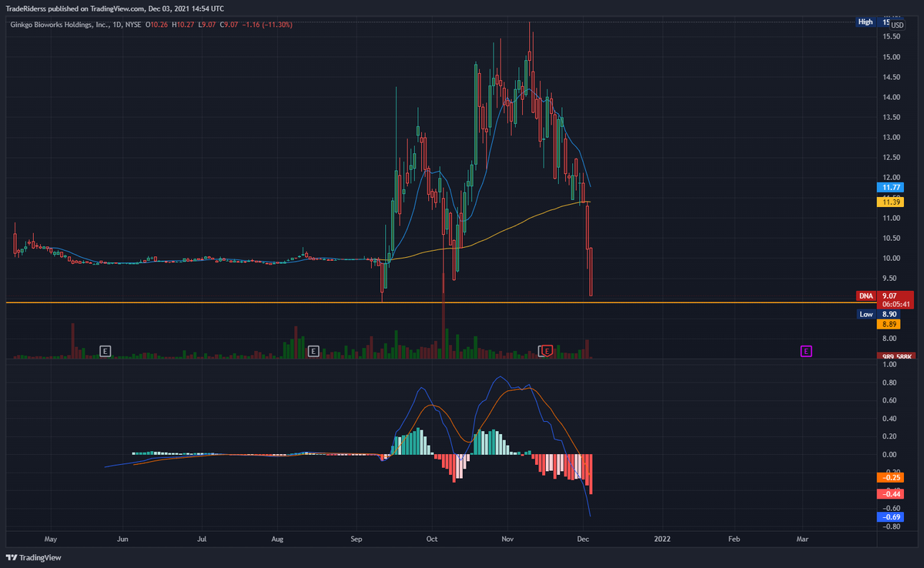This screenshot has height=568, width=924.
Task: Click the red DNA ticker label
Action: 865,296
